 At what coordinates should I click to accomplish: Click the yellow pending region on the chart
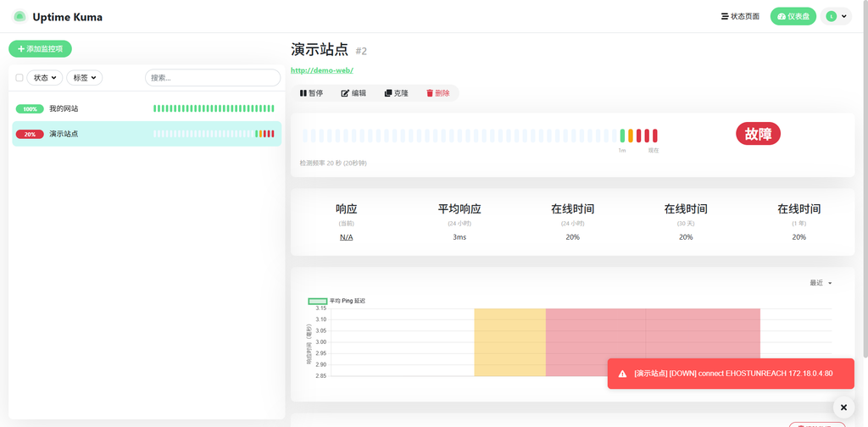point(509,342)
